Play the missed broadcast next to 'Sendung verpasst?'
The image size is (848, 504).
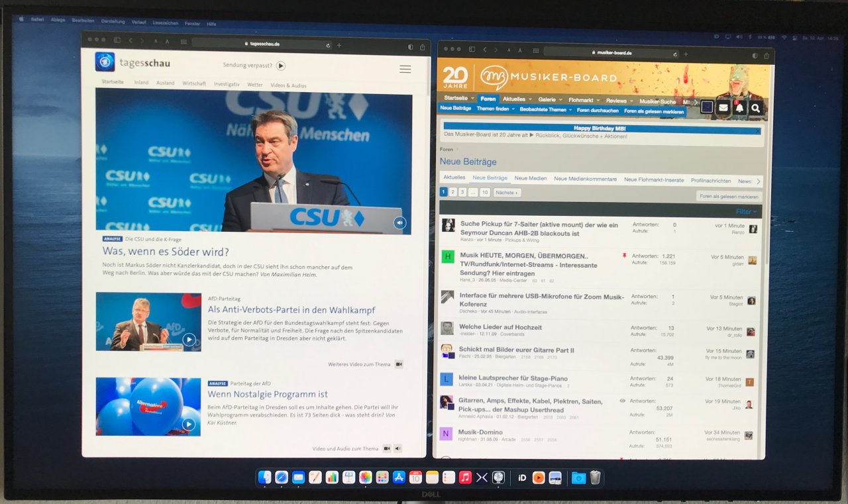point(281,66)
